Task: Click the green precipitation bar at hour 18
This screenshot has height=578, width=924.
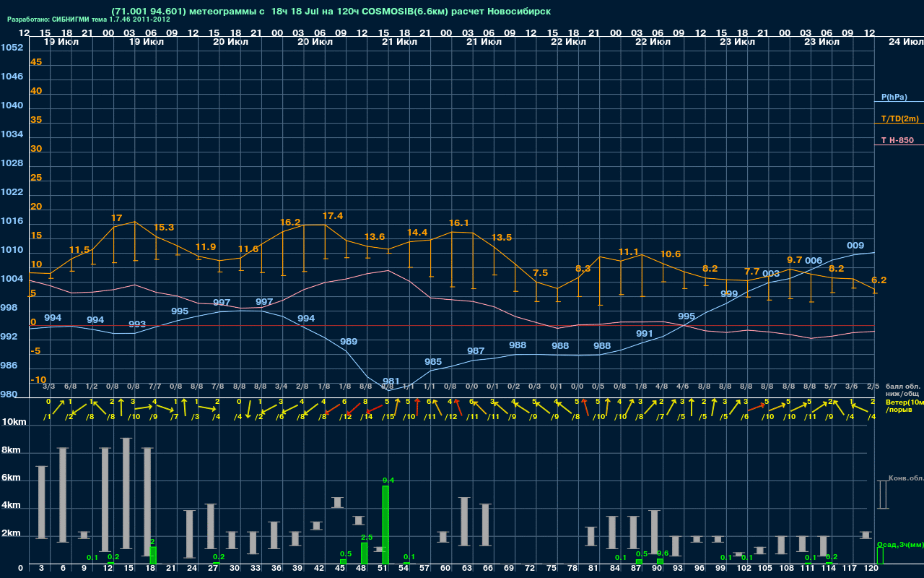Action: tap(153, 556)
